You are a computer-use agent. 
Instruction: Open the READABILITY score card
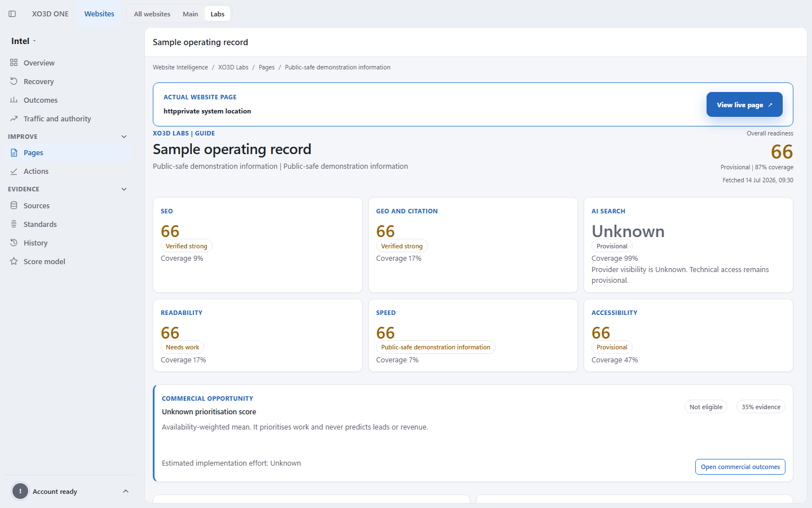258,335
